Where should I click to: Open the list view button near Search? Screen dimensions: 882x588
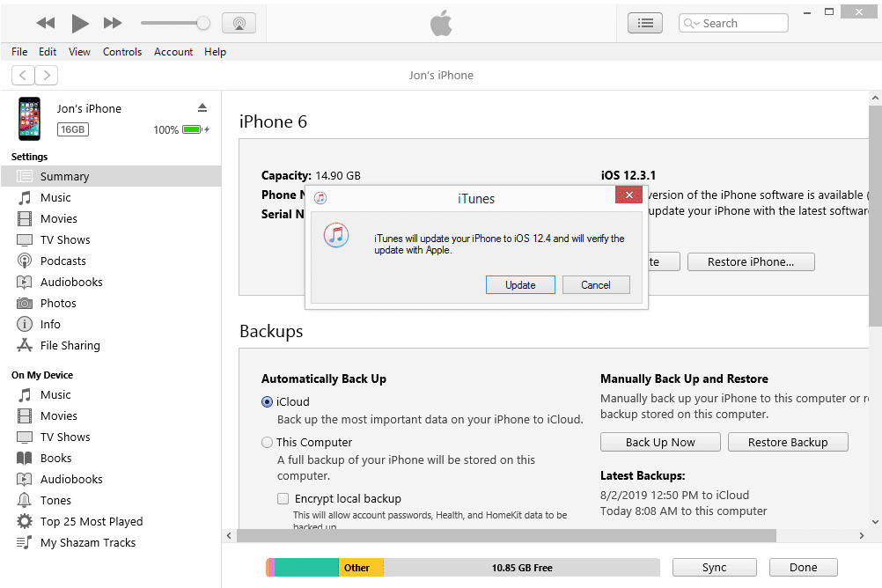(x=644, y=23)
